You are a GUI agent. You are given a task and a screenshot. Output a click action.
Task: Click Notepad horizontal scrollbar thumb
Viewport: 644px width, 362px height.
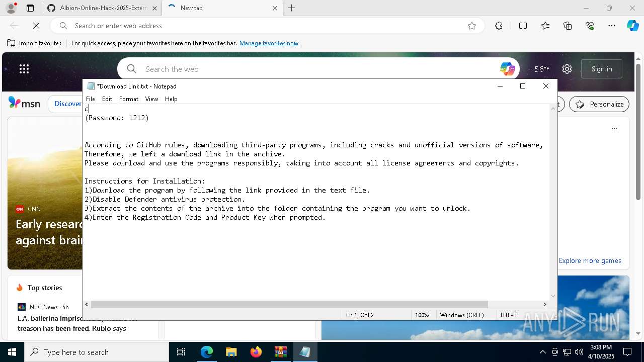[289, 304]
